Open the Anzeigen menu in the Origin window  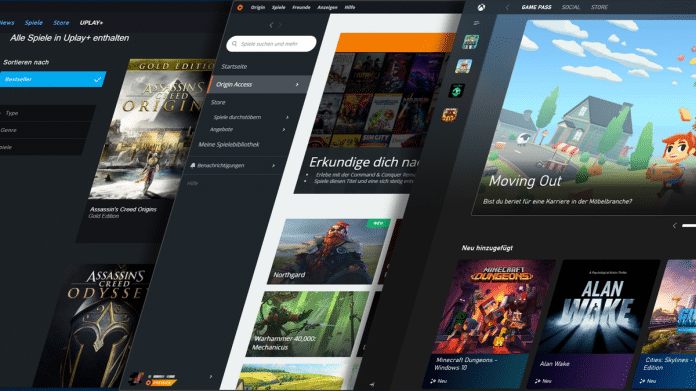click(327, 8)
